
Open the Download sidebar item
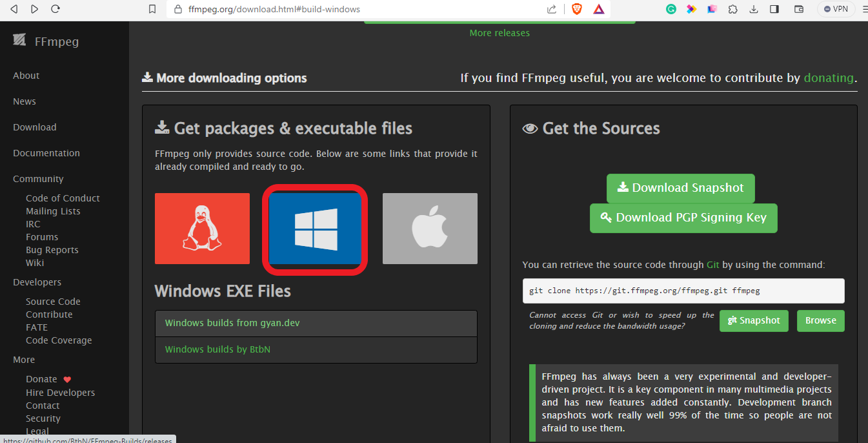point(35,127)
